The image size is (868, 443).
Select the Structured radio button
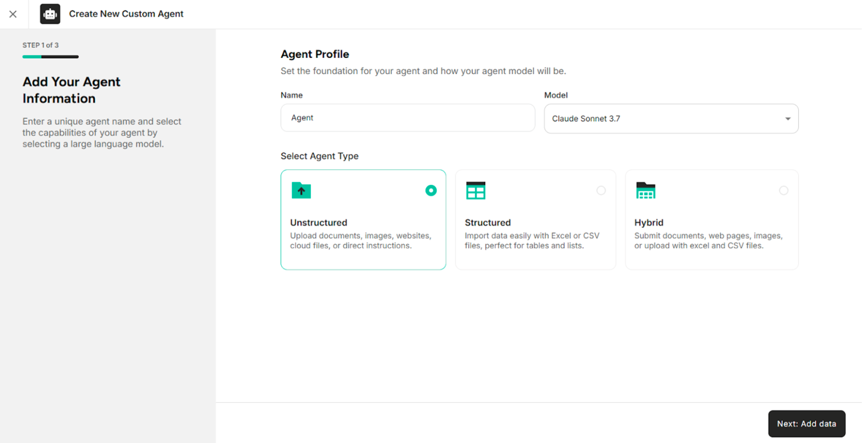tap(601, 190)
